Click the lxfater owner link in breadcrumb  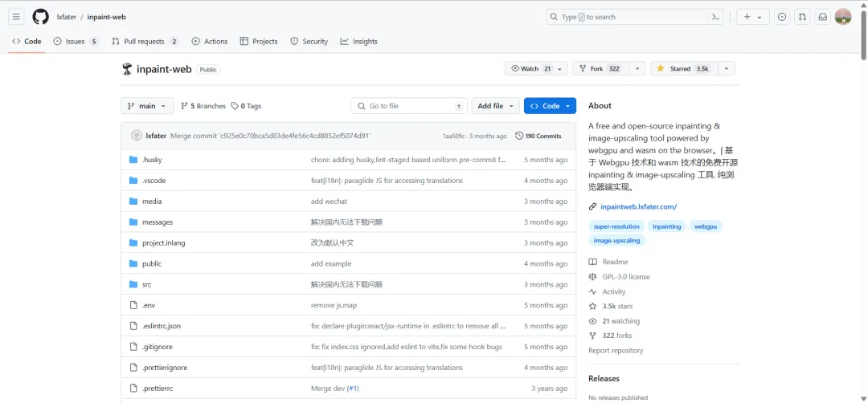[67, 17]
